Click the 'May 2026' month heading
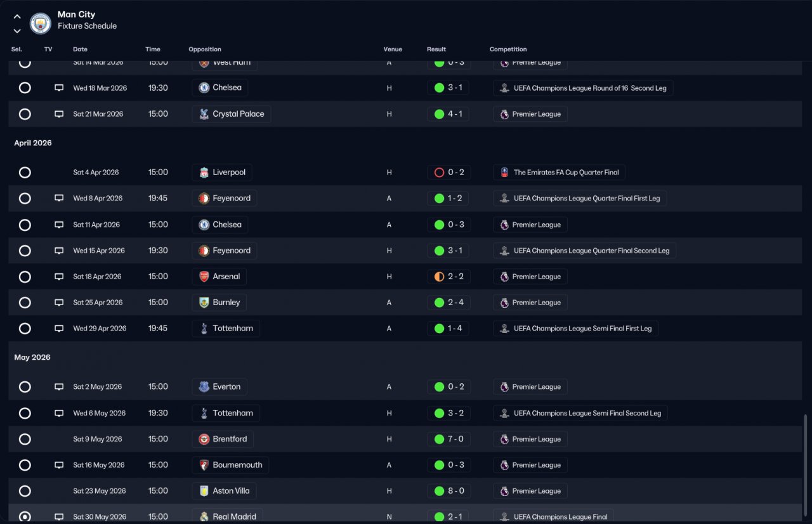 (32, 358)
